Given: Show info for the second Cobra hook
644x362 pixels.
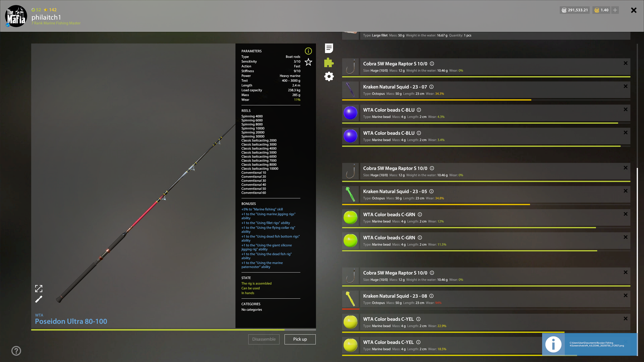Looking at the screenshot, I should [432, 168].
